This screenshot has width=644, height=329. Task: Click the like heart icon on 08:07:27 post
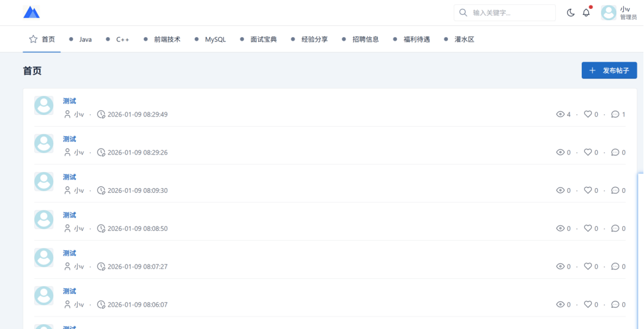tap(588, 266)
